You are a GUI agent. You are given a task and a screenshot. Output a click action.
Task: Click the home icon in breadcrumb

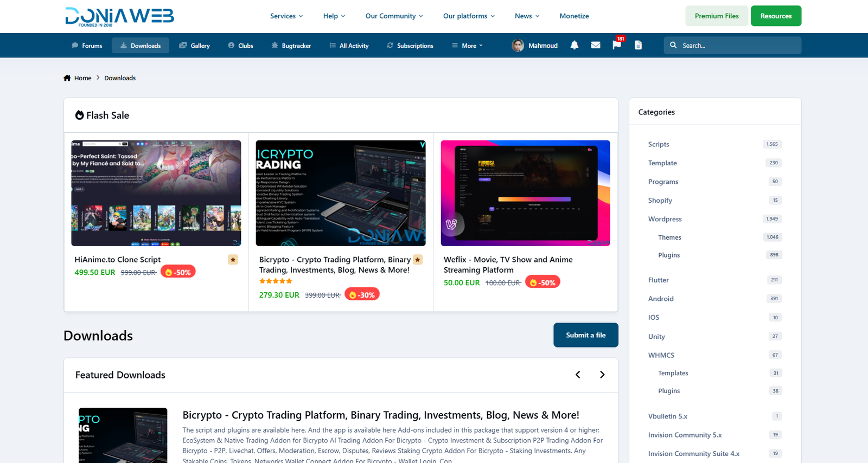[x=67, y=78]
